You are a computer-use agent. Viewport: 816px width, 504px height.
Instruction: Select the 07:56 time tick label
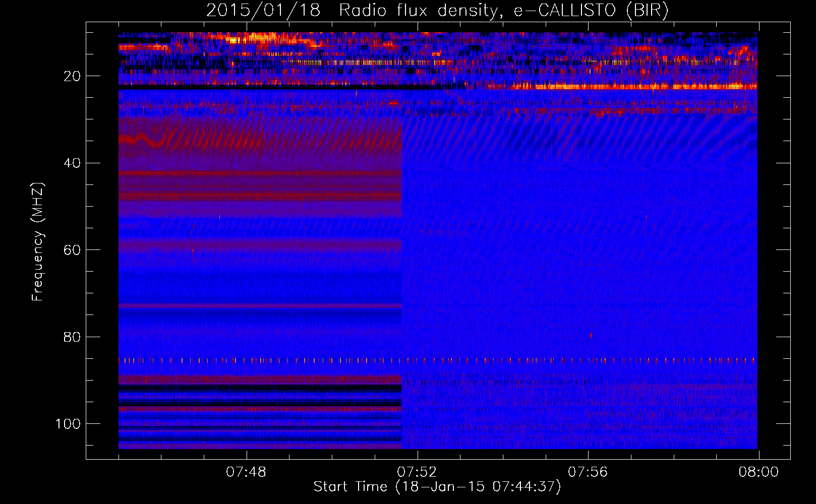coord(588,472)
